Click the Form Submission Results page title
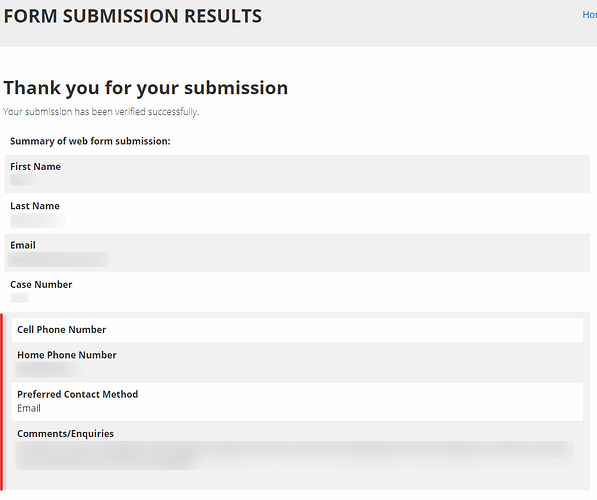The image size is (597, 500). click(132, 16)
